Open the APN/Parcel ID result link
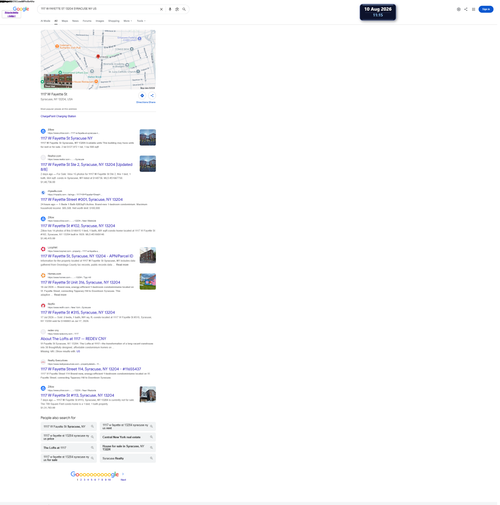 87,256
